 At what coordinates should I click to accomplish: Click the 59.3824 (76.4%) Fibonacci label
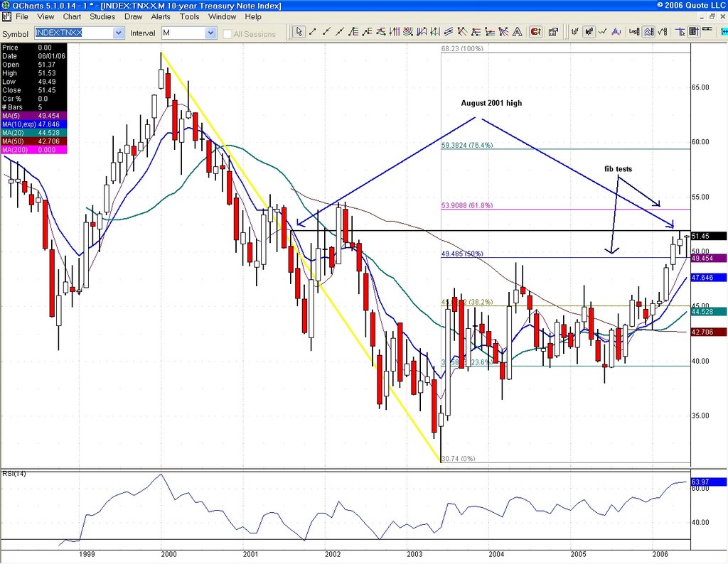467,145
